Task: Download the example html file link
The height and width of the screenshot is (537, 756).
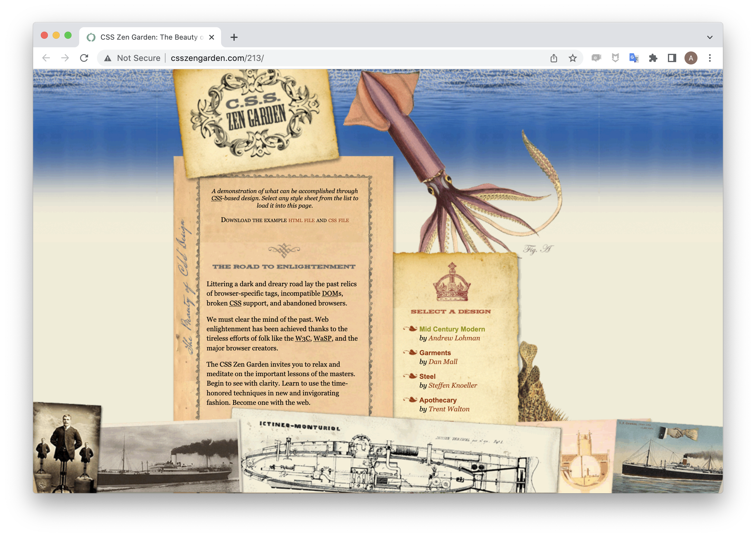Action: click(x=301, y=221)
